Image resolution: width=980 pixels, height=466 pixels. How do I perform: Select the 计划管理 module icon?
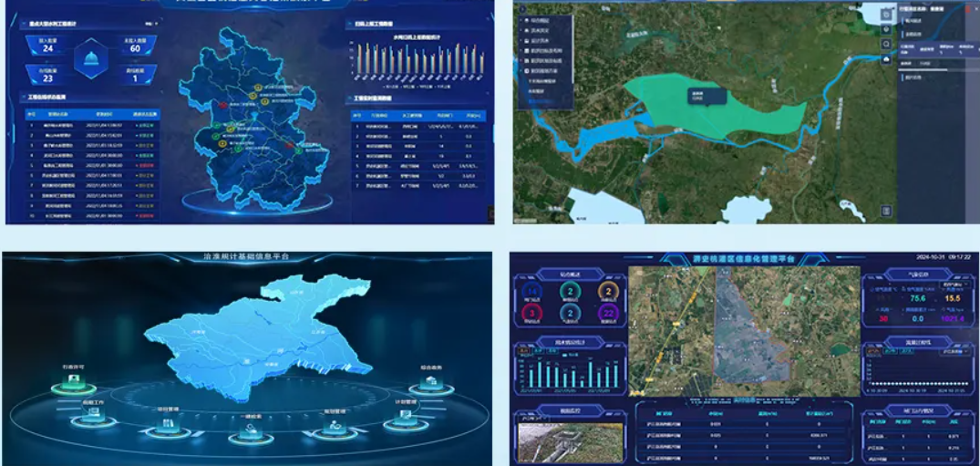click(x=405, y=415)
